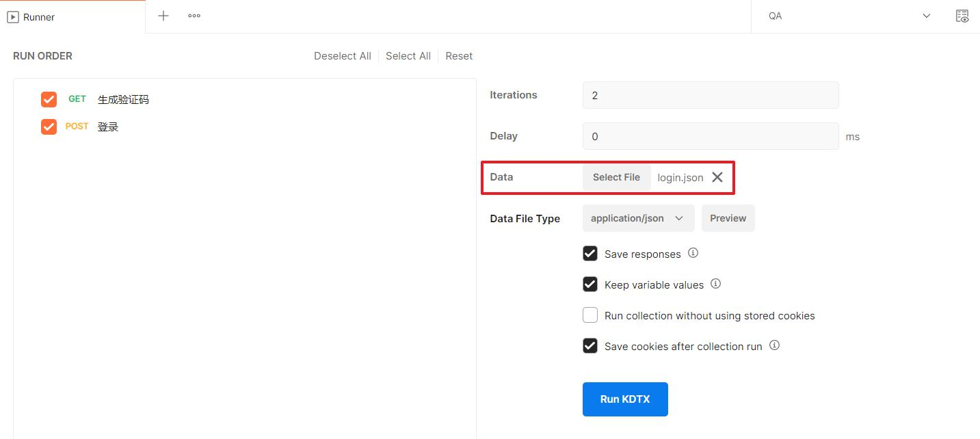The width and height of the screenshot is (980, 439).
Task: Switch to the Runner tab
Action: click(39, 17)
